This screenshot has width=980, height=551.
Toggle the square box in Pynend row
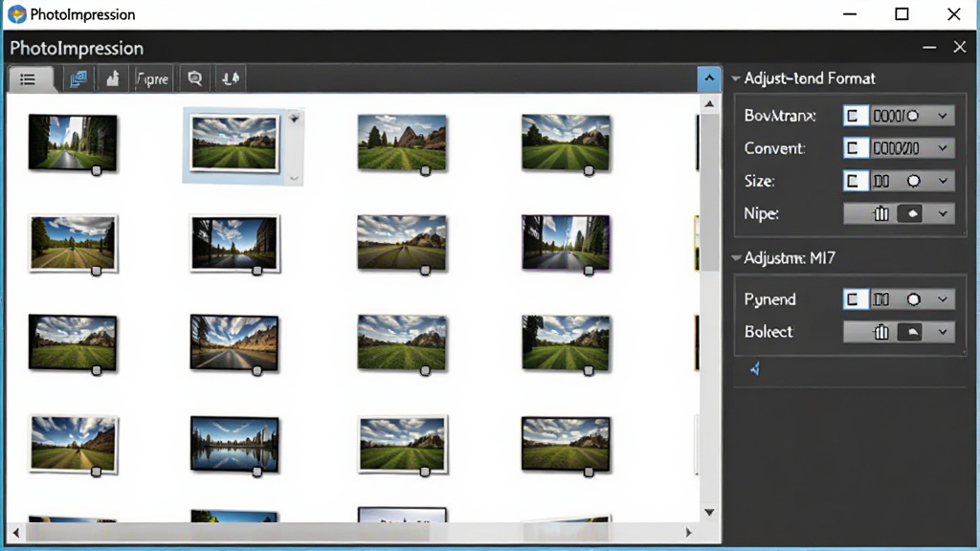pyautogui.click(x=855, y=299)
